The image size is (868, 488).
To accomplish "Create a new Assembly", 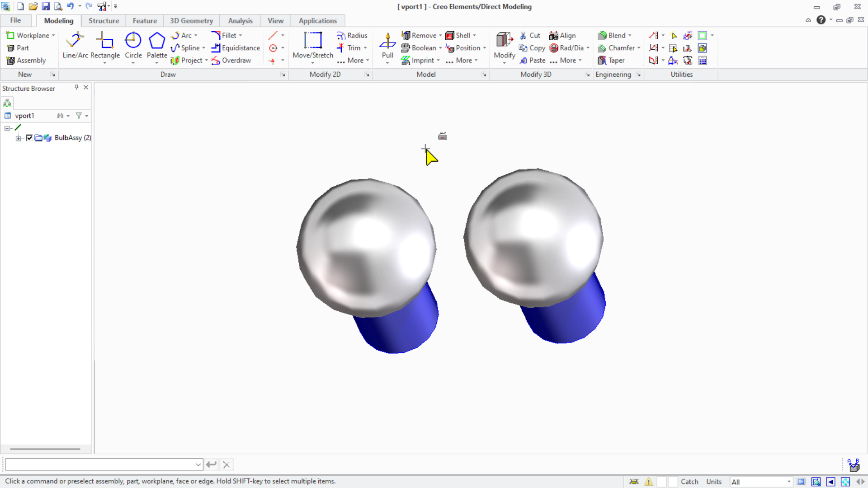I will click(26, 60).
